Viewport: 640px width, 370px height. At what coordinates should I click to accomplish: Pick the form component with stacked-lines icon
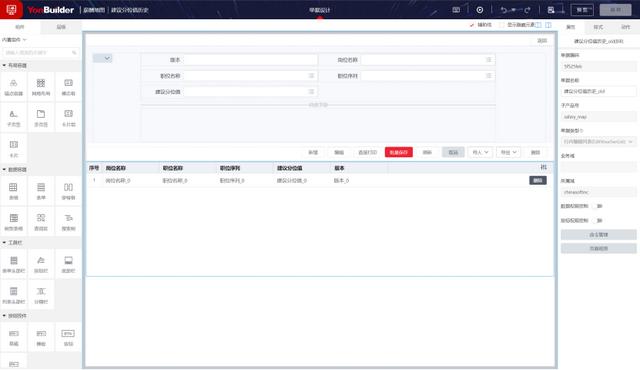click(x=41, y=191)
